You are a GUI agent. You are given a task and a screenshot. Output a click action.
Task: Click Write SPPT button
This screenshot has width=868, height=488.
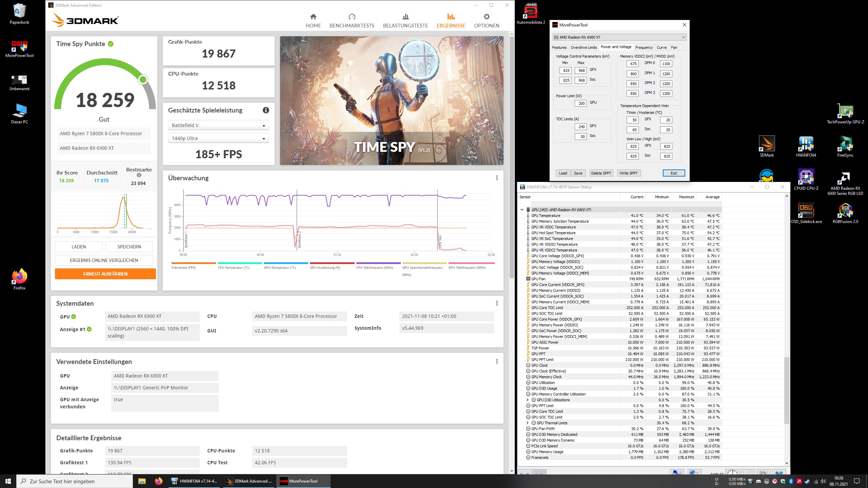(x=628, y=173)
